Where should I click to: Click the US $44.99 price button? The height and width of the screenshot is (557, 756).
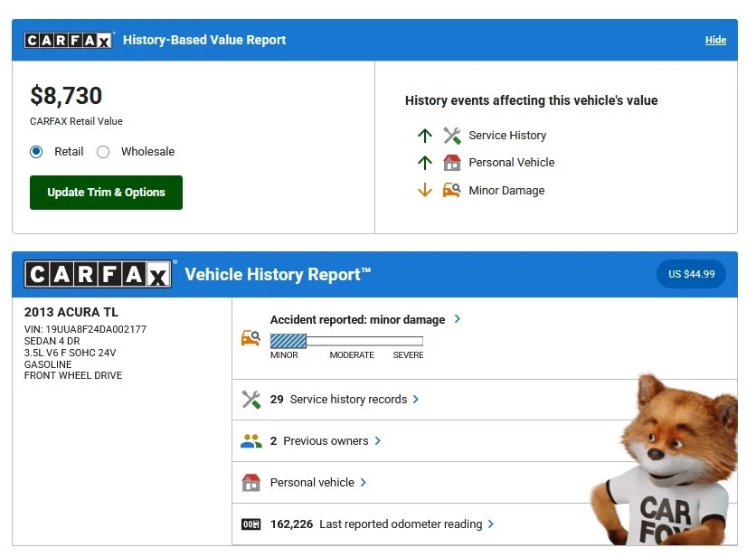click(x=691, y=274)
